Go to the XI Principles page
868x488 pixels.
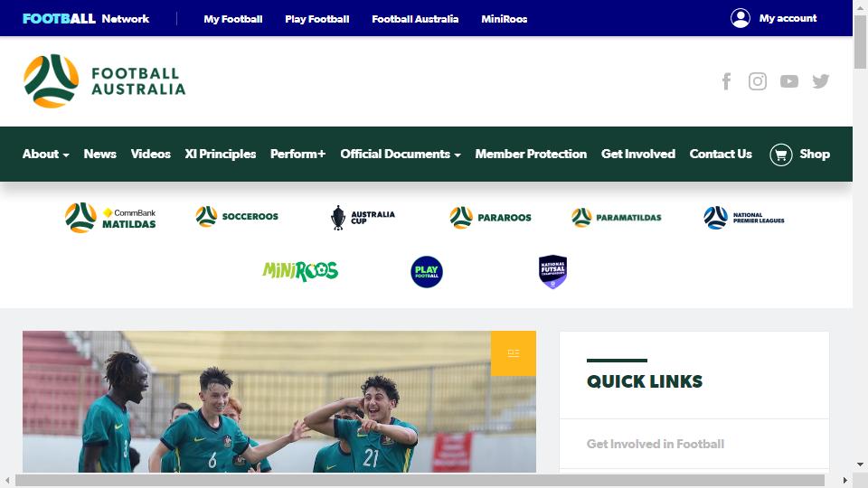(x=221, y=154)
